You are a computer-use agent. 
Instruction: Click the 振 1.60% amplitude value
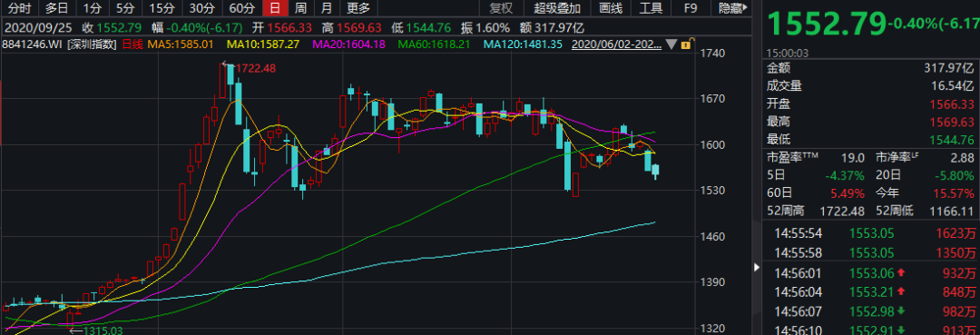(x=494, y=27)
